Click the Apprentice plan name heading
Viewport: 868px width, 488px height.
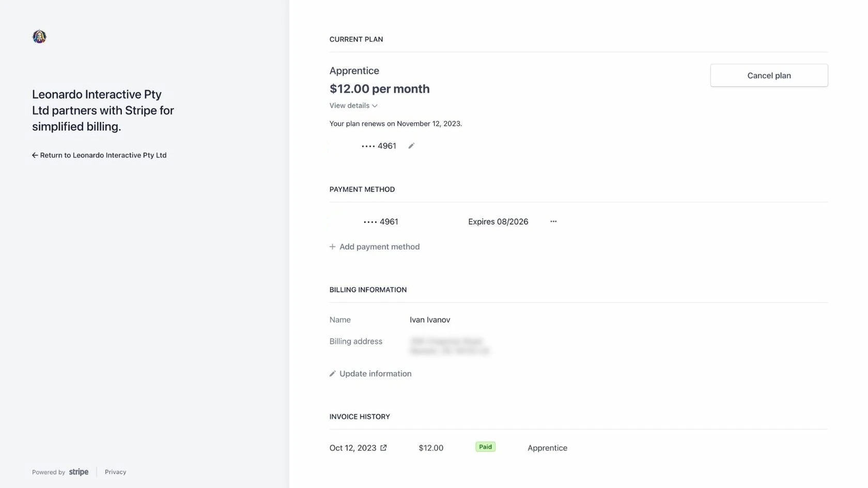354,71
